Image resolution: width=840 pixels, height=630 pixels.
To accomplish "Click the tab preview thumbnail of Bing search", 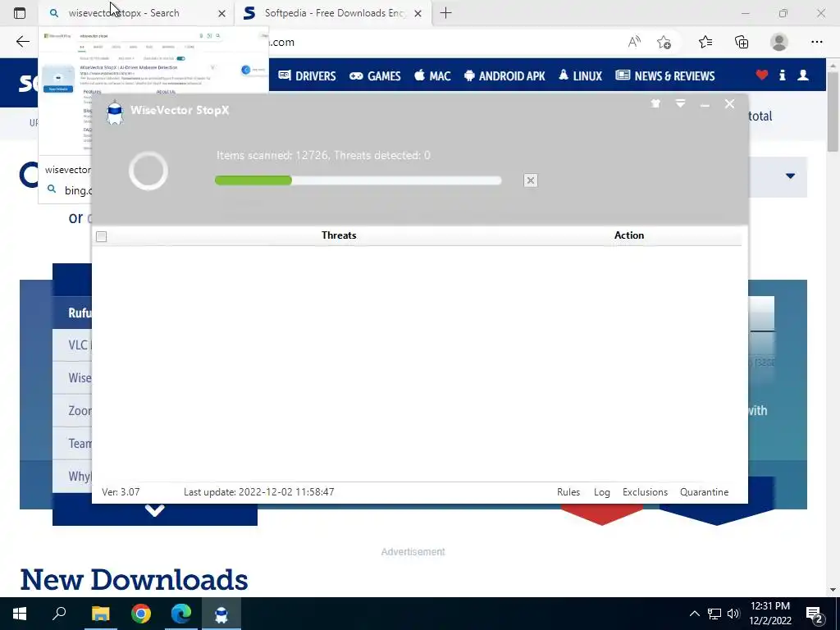I will [x=153, y=93].
